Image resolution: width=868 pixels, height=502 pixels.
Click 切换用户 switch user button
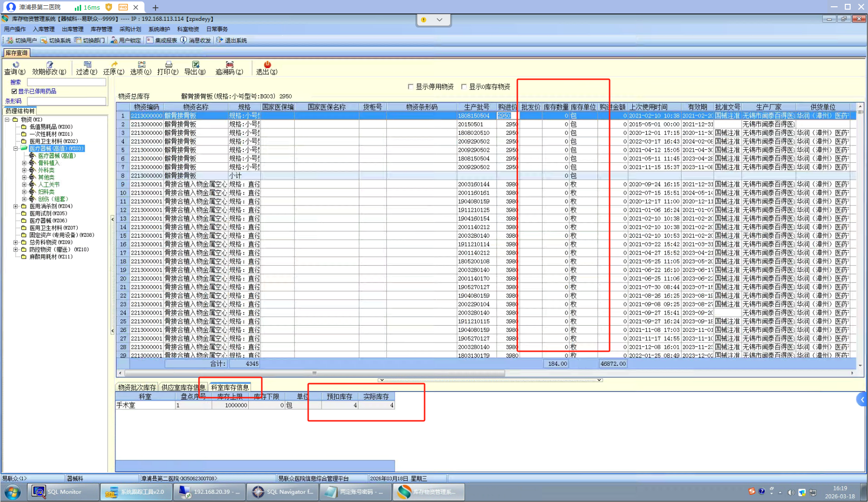[x=22, y=41]
